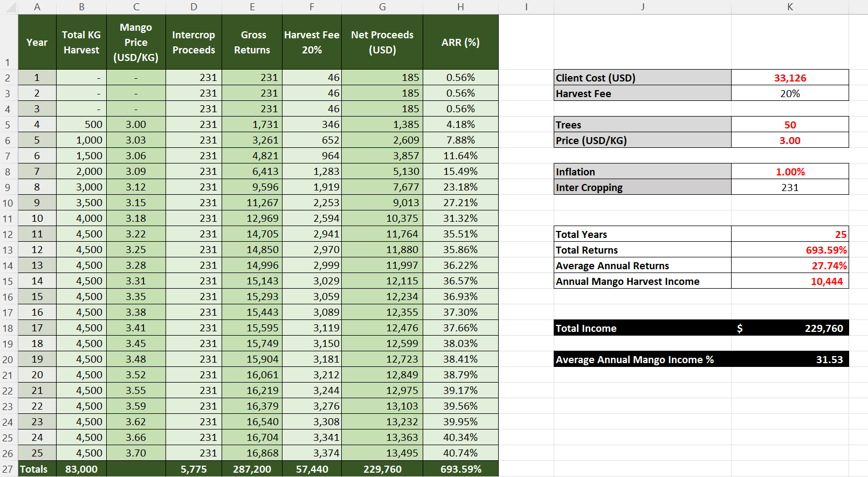Select gross returns cell 16,061
Screen dimensions: 868x477
coord(252,375)
